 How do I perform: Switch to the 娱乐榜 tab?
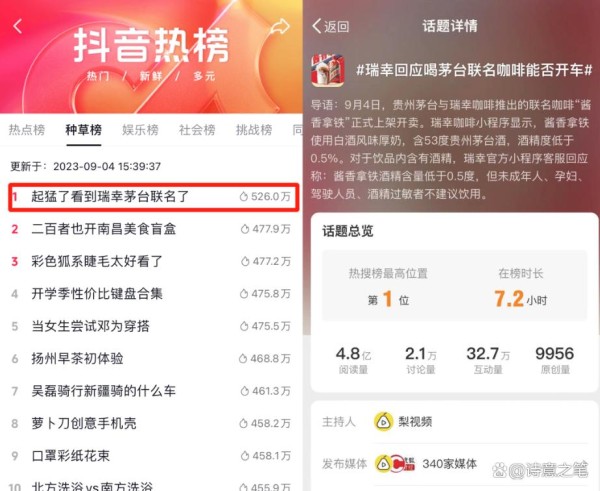(x=140, y=130)
